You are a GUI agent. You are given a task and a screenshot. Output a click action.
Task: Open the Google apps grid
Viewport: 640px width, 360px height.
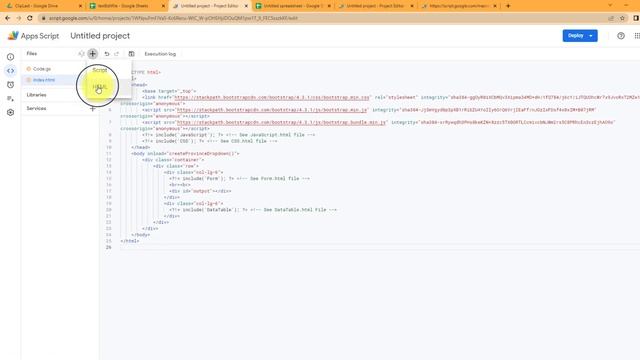tap(637, 36)
